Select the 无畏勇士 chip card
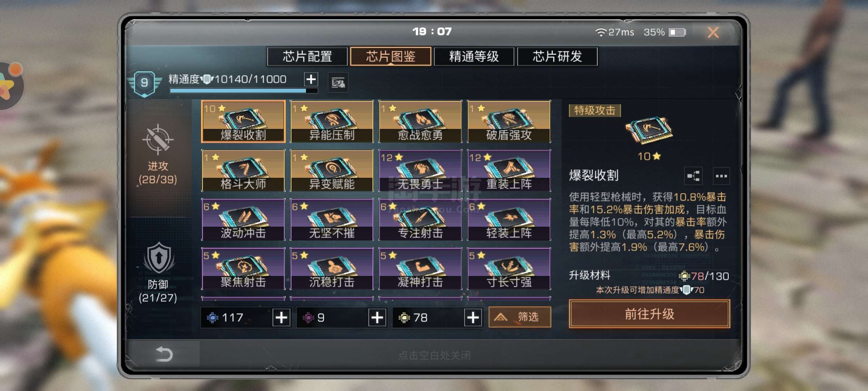The image size is (868, 391). click(x=420, y=171)
